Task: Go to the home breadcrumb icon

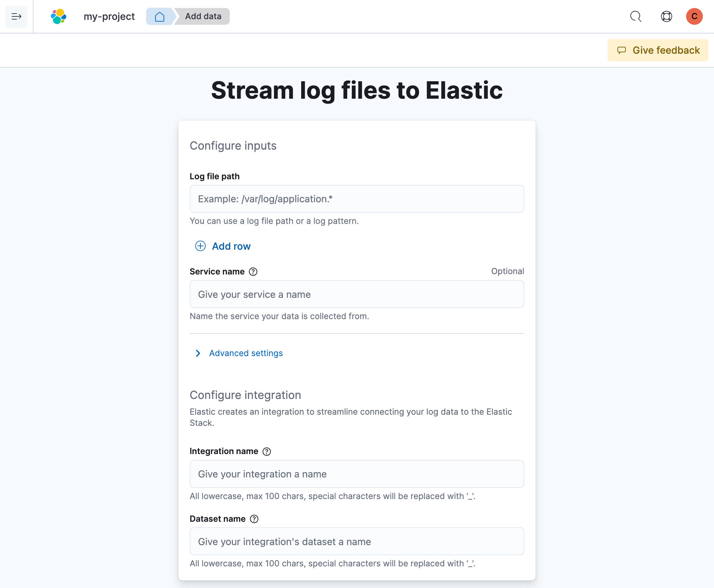Action: pos(160,16)
